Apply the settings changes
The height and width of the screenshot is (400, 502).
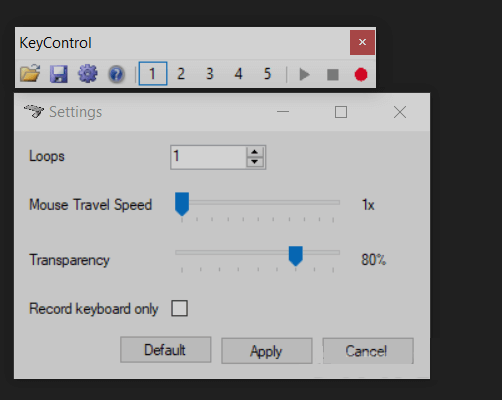(267, 351)
